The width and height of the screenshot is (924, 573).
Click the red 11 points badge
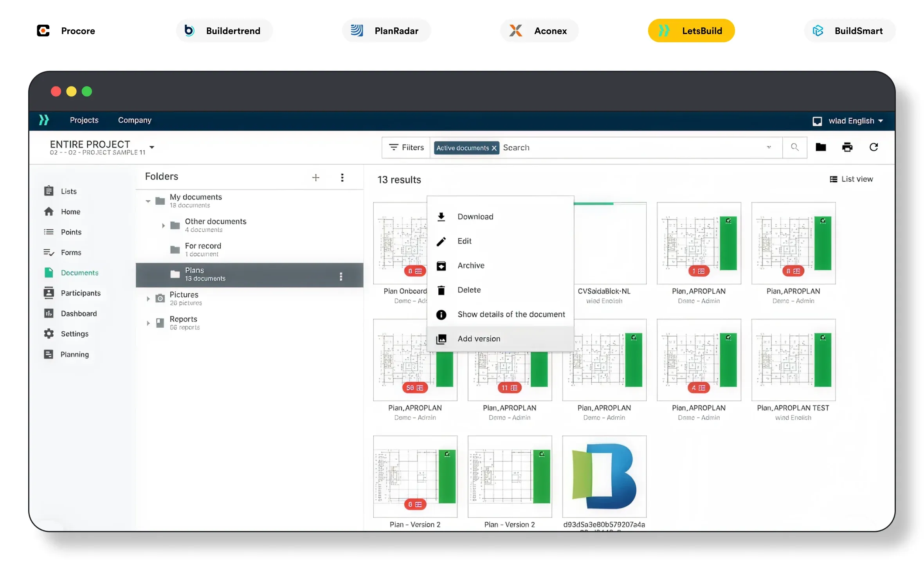tap(509, 388)
